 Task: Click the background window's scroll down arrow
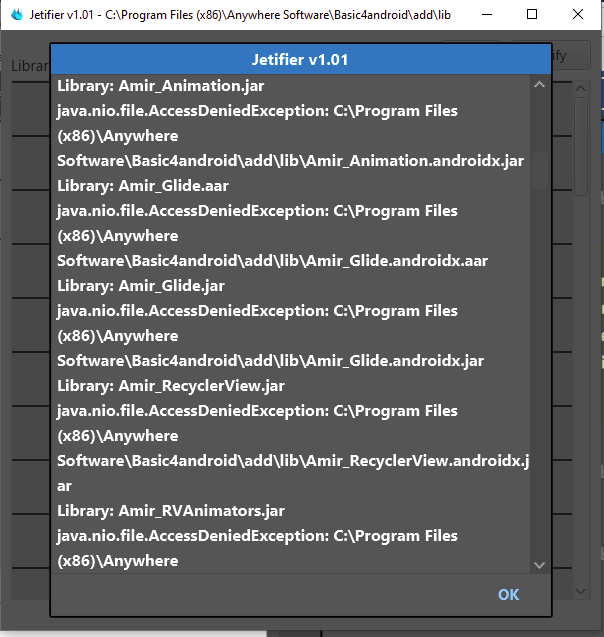pyautogui.click(x=580, y=592)
